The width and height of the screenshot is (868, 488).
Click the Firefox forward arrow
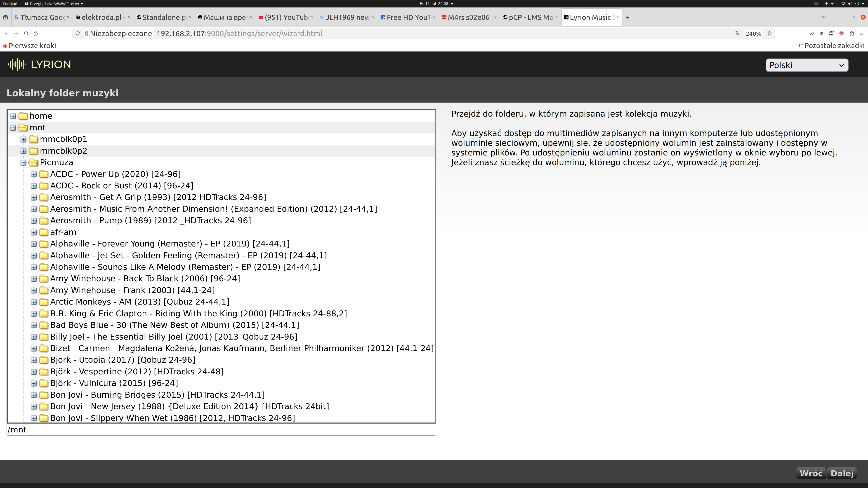point(16,33)
